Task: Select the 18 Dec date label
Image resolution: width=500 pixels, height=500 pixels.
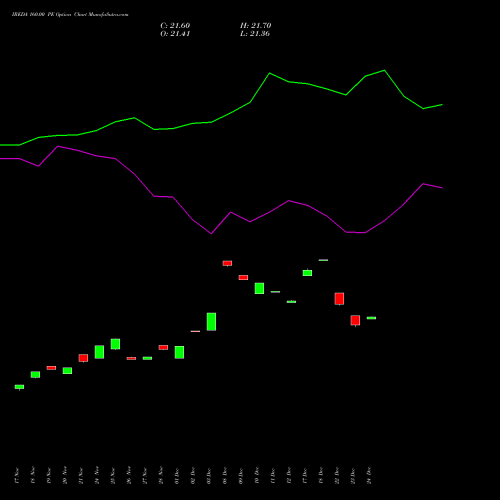Action: (321, 476)
